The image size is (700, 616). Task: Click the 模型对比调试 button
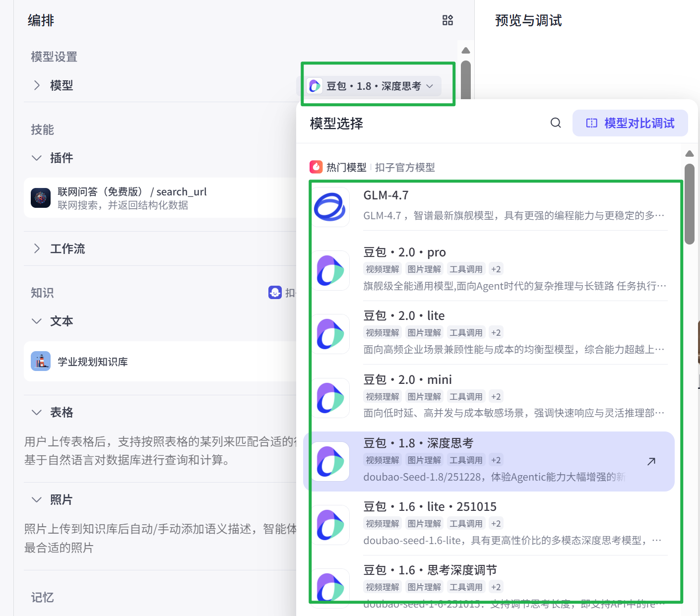[x=630, y=123]
